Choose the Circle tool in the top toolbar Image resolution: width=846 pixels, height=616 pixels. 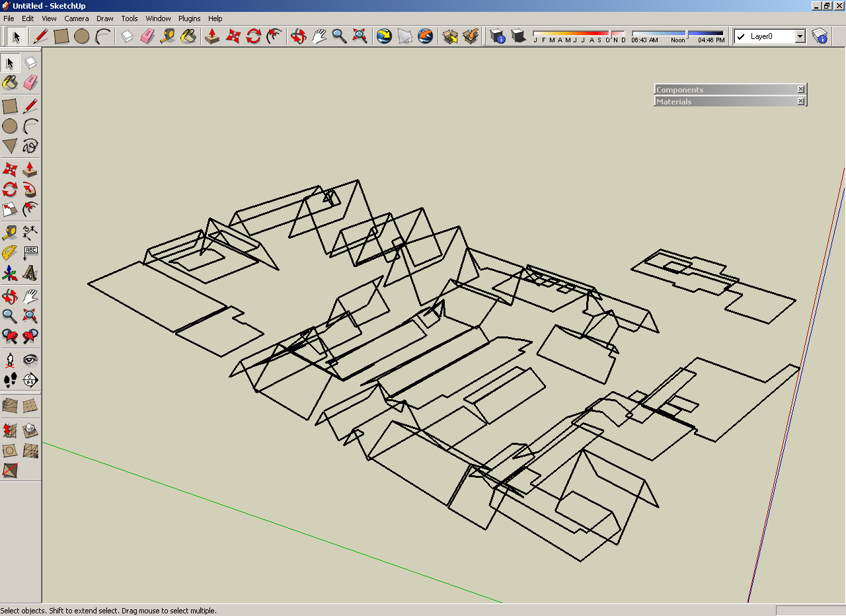click(x=82, y=36)
